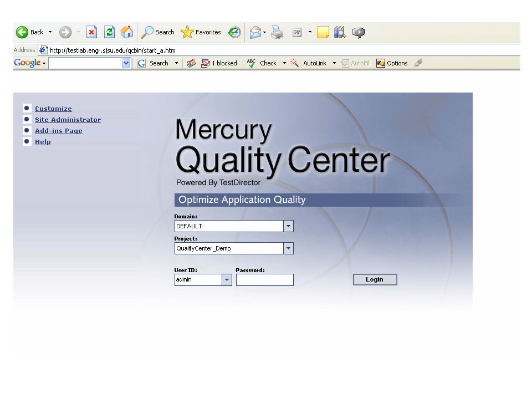Open the Help link
Image resolution: width=532 pixels, height=399 pixels.
[x=43, y=142]
